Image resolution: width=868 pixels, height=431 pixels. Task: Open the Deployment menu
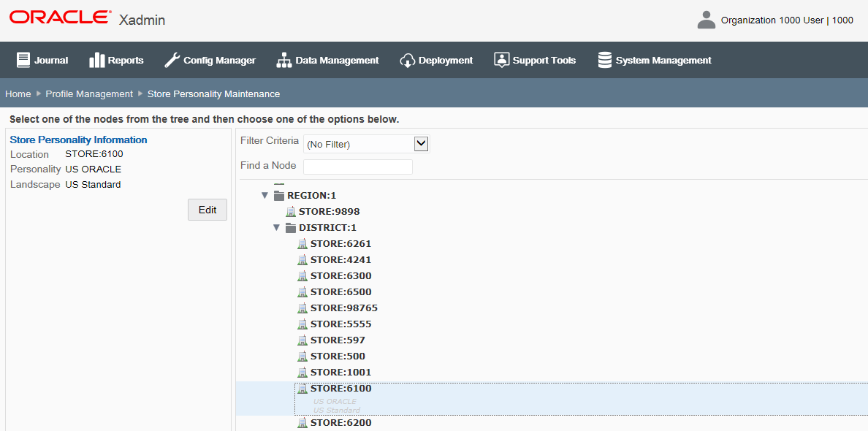436,61
